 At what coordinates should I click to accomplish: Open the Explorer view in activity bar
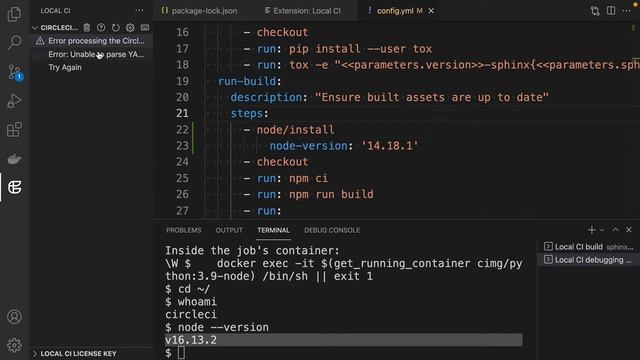[x=14, y=14]
